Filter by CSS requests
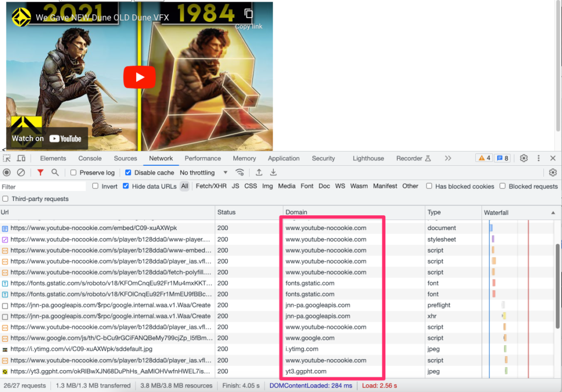Screen dimensions: 562x392 click(250, 186)
